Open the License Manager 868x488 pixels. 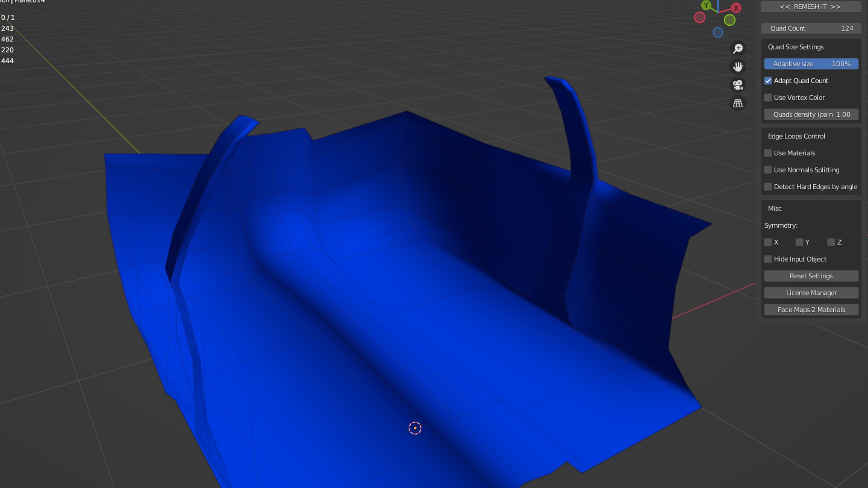[811, 293]
